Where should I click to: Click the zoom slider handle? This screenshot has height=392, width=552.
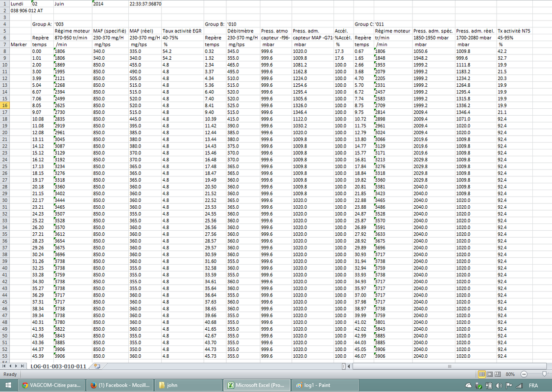(545, 374)
